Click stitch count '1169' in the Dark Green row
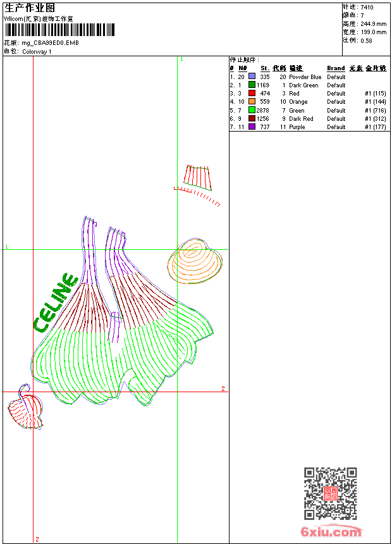 coord(262,85)
